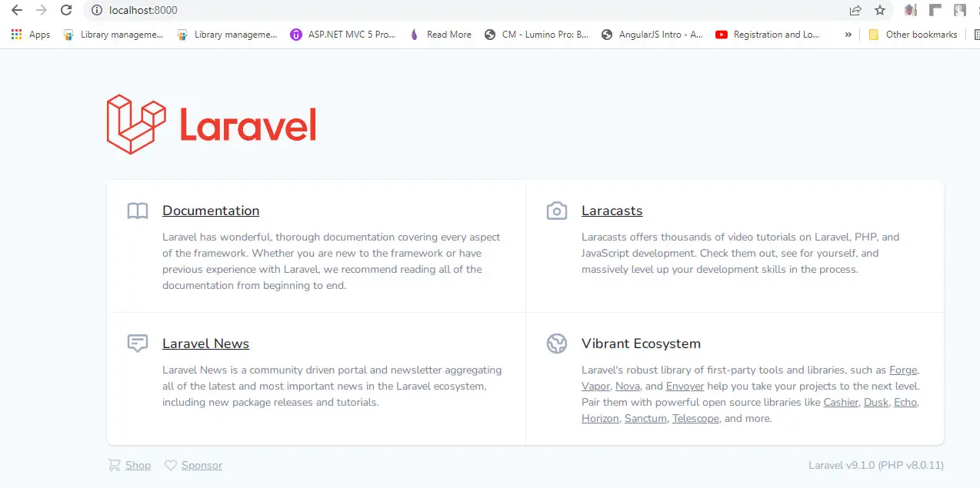Select the chat icon beside Laravel News
The width and height of the screenshot is (980, 488).
[138, 343]
